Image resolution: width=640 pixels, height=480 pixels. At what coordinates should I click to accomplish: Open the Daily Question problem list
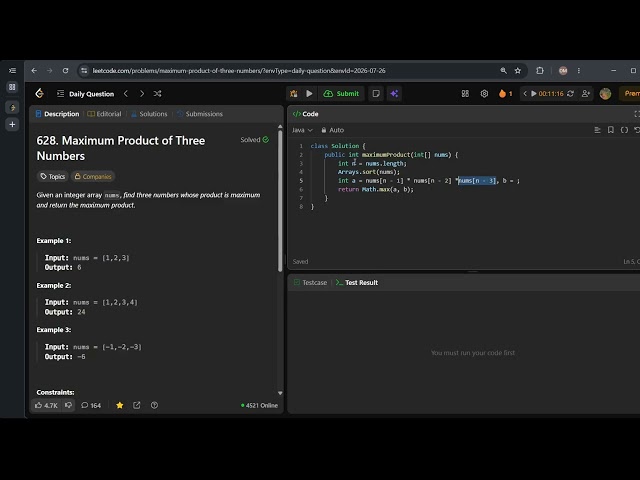tap(85, 94)
